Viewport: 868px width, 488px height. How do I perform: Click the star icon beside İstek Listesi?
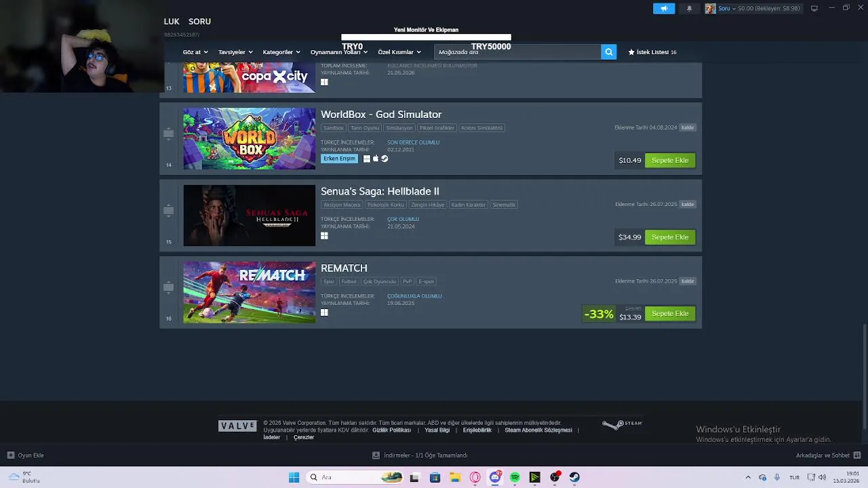pyautogui.click(x=631, y=52)
